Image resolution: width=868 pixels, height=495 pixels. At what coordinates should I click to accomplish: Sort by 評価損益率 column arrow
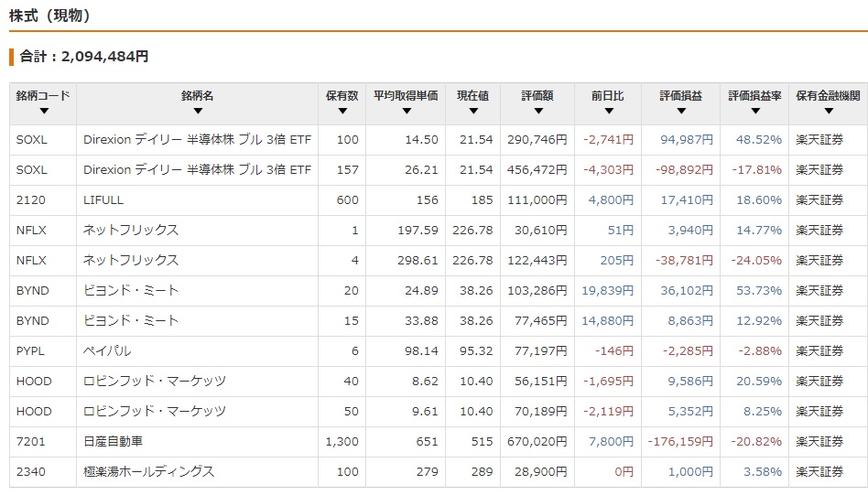[755, 111]
